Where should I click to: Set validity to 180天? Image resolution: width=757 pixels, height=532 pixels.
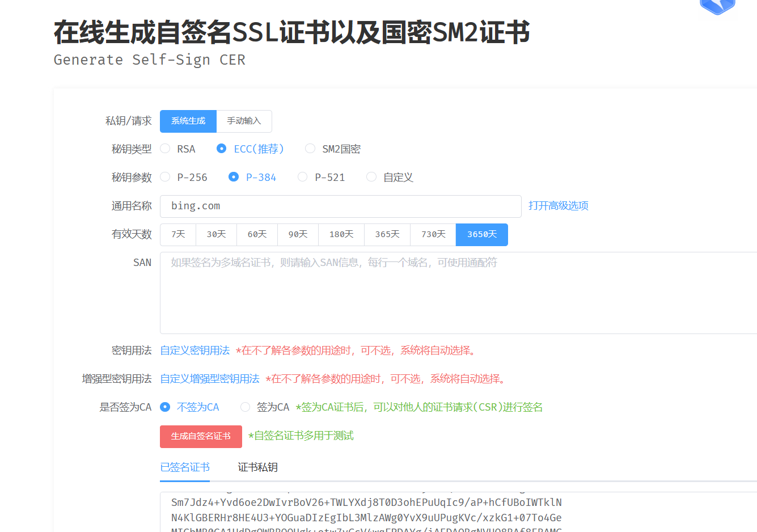click(341, 235)
